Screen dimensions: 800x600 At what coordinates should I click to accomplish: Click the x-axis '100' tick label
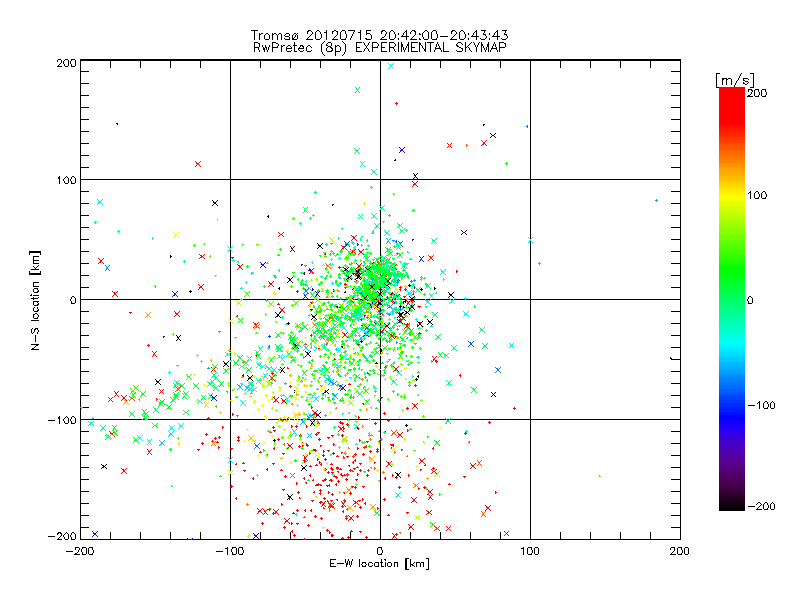[530, 551]
